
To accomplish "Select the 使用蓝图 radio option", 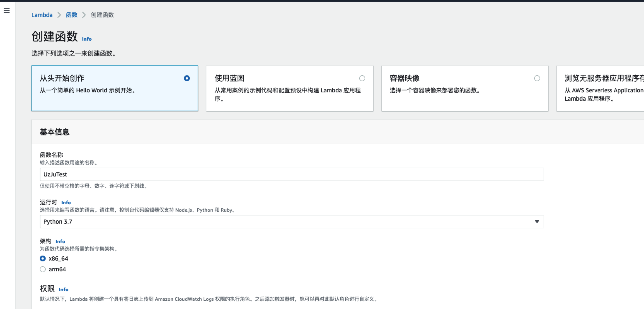I will point(362,78).
